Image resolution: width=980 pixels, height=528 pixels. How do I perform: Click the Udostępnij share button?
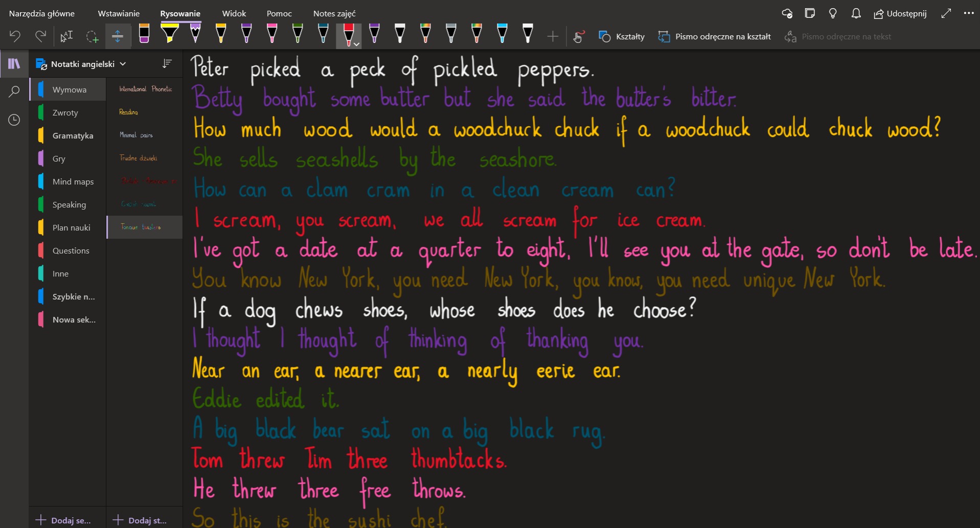pos(900,13)
